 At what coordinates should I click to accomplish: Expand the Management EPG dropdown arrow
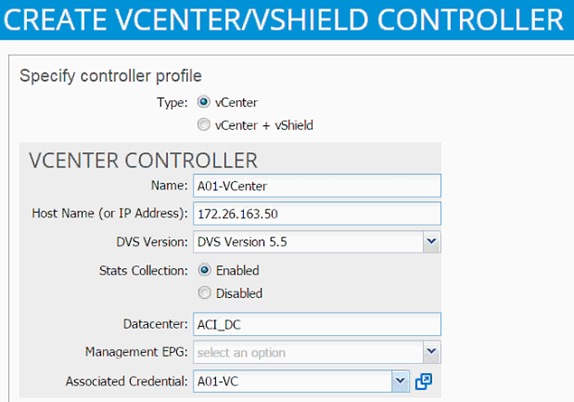click(x=432, y=352)
